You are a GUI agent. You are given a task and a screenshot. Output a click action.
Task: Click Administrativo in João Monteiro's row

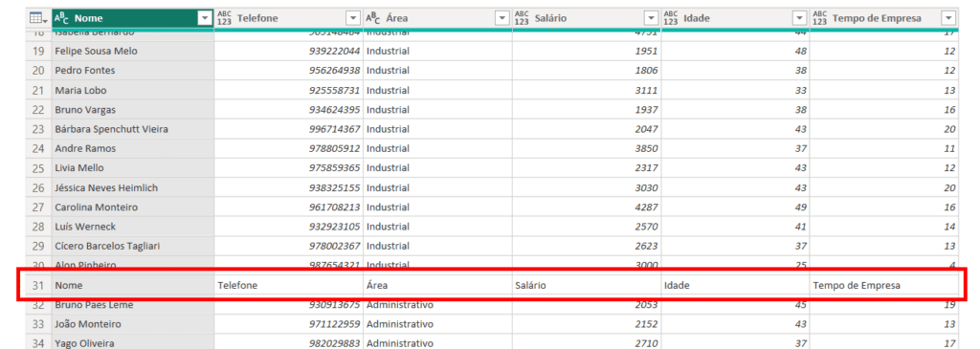400,324
